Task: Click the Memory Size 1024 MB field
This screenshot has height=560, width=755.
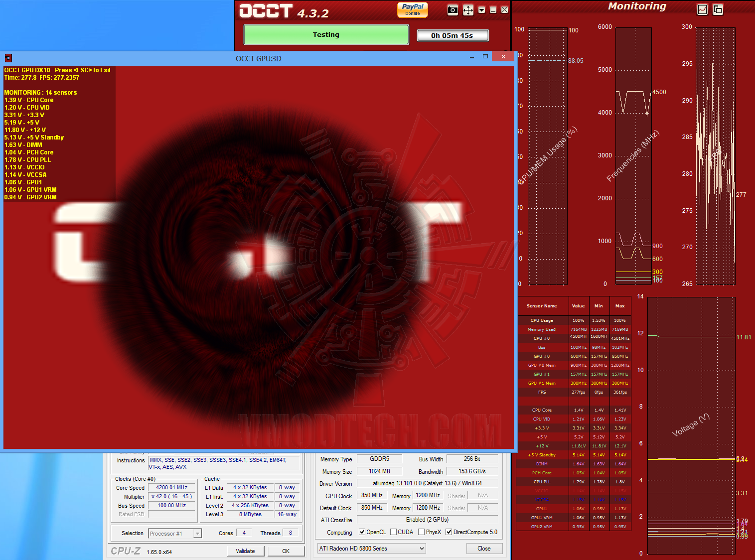Action: click(x=380, y=471)
